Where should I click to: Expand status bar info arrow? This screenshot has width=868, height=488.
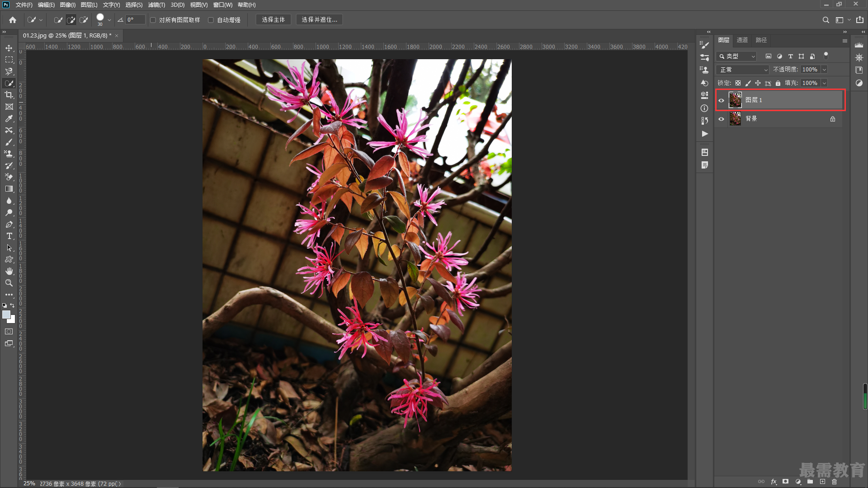(120, 484)
